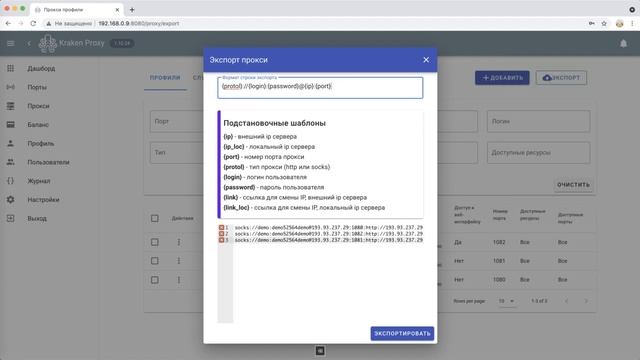Bookmark page with the star icon

(604, 24)
